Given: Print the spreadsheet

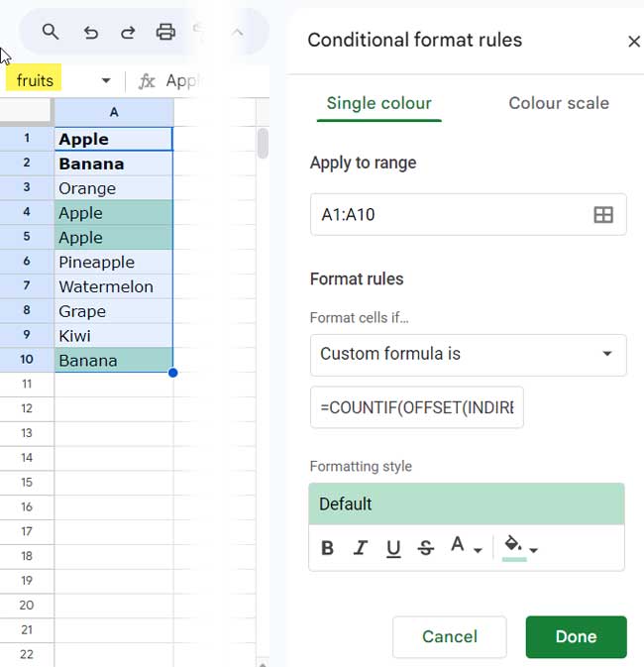Looking at the screenshot, I should coord(165,32).
